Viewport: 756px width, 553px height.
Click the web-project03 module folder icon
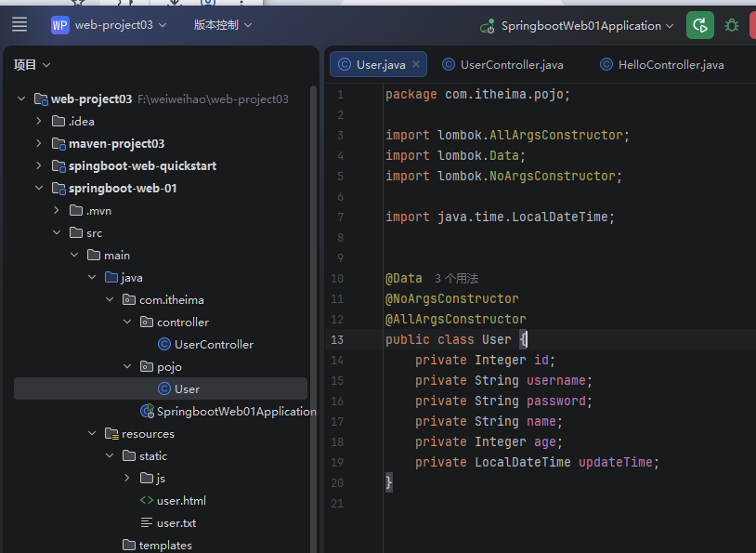[41, 99]
